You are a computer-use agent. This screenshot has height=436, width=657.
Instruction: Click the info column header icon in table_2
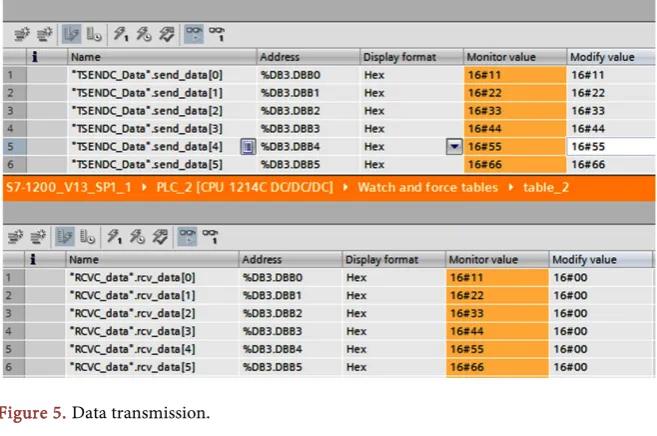(x=33, y=259)
